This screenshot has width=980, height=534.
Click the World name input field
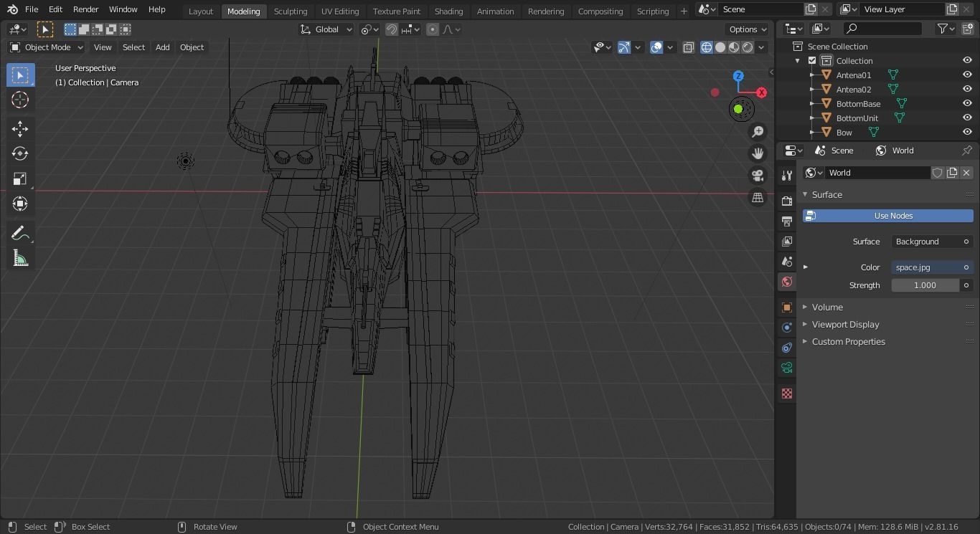[878, 173]
